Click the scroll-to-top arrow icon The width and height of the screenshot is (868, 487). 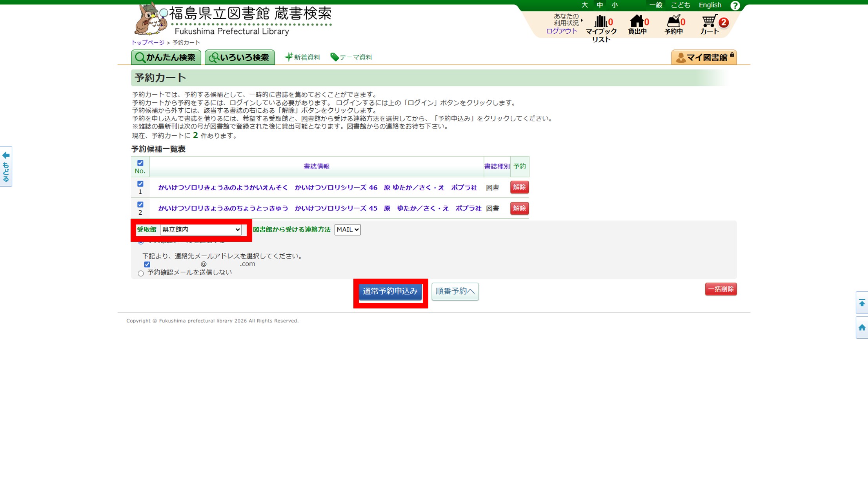click(x=862, y=303)
